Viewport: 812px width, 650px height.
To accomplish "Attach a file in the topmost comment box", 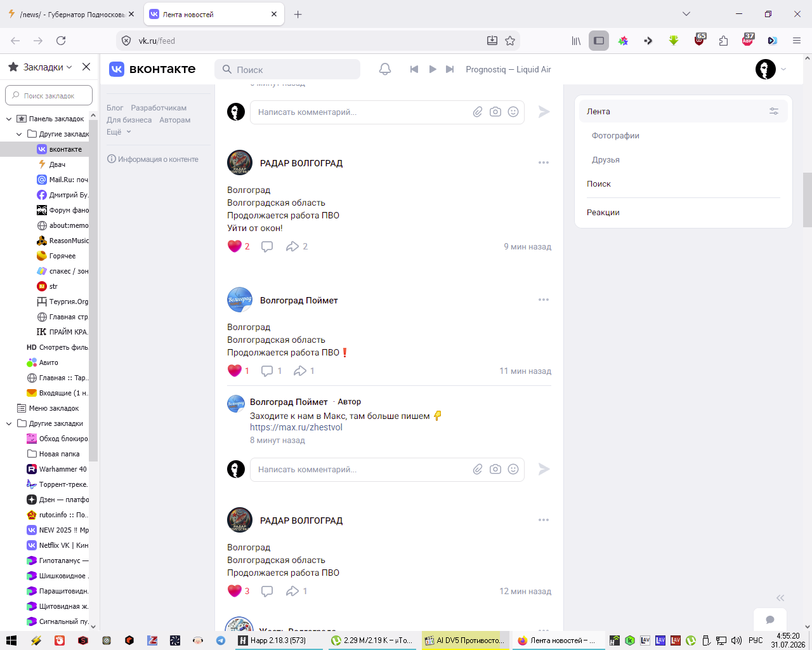I will (x=478, y=112).
